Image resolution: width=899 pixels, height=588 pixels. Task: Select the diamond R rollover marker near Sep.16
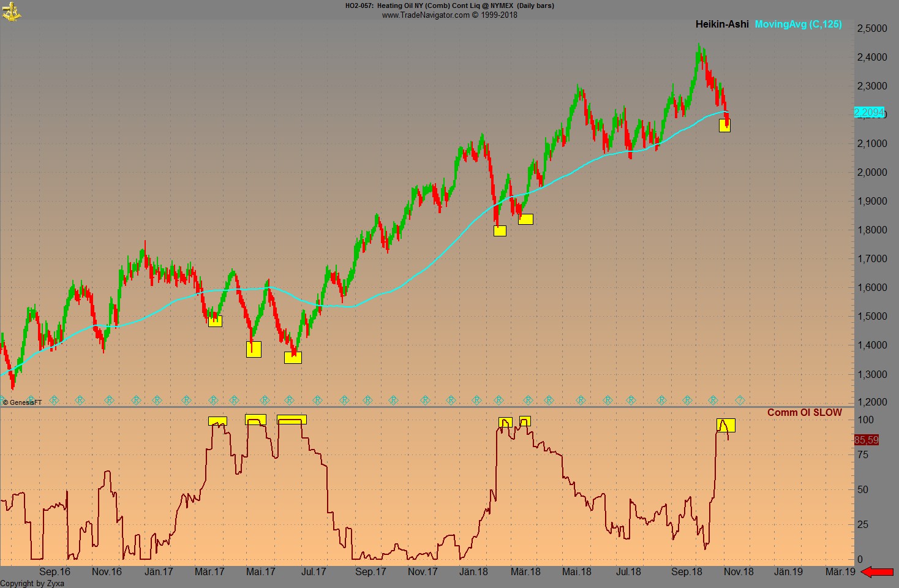click(x=54, y=400)
